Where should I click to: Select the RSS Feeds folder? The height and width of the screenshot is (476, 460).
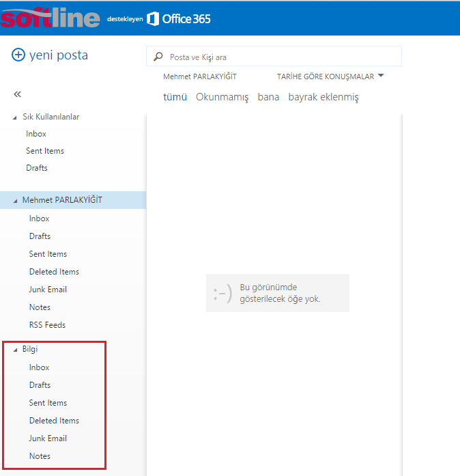coord(47,325)
